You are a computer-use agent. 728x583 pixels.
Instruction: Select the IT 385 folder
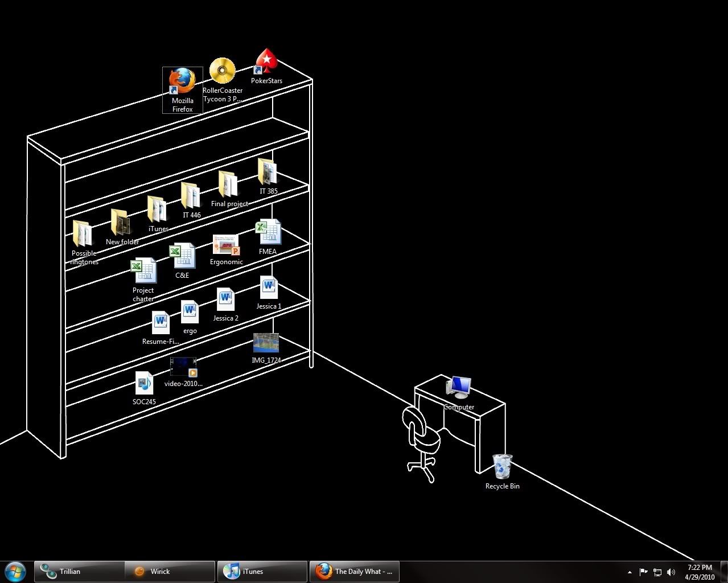(x=268, y=173)
